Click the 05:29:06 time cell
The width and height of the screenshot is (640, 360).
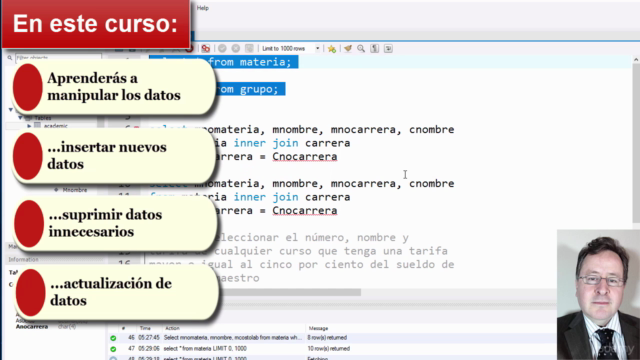point(149,349)
